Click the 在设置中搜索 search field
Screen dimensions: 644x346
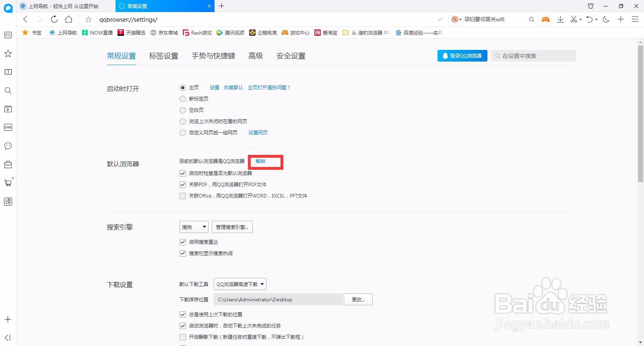click(x=534, y=56)
